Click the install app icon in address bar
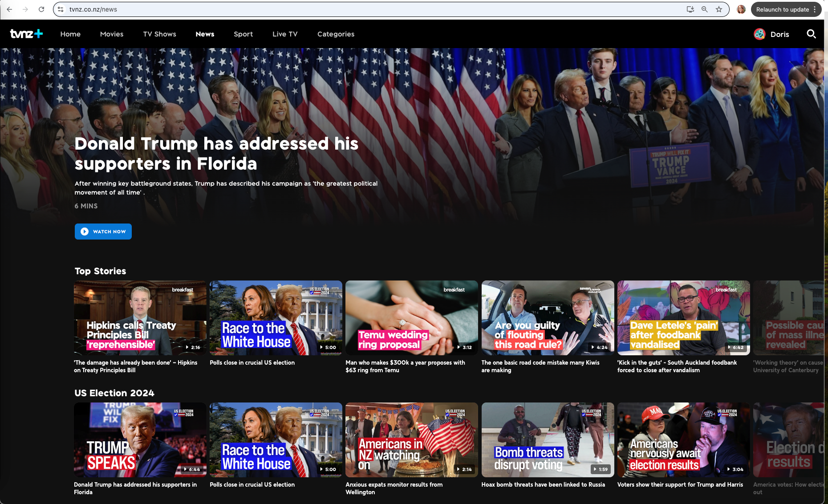Screen dimensions: 828x504 coord(690,9)
